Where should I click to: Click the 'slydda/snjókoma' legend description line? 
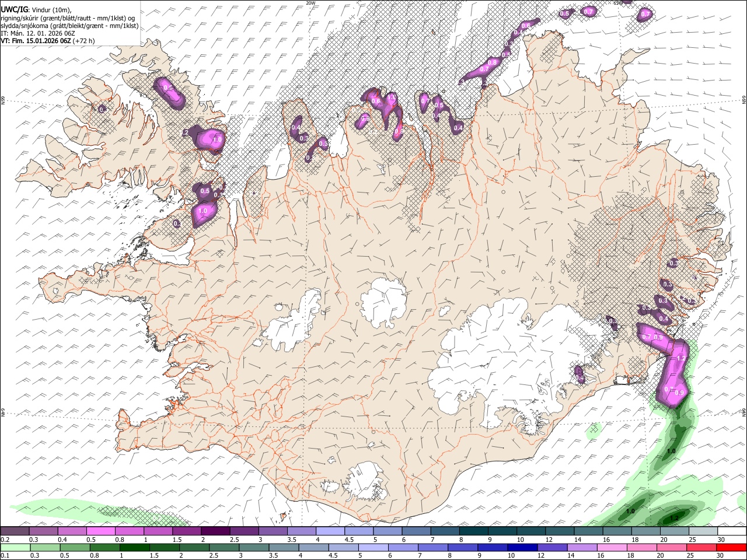(69, 26)
